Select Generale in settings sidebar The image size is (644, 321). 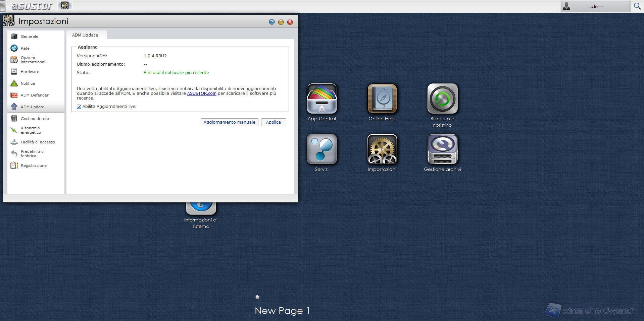tap(30, 37)
